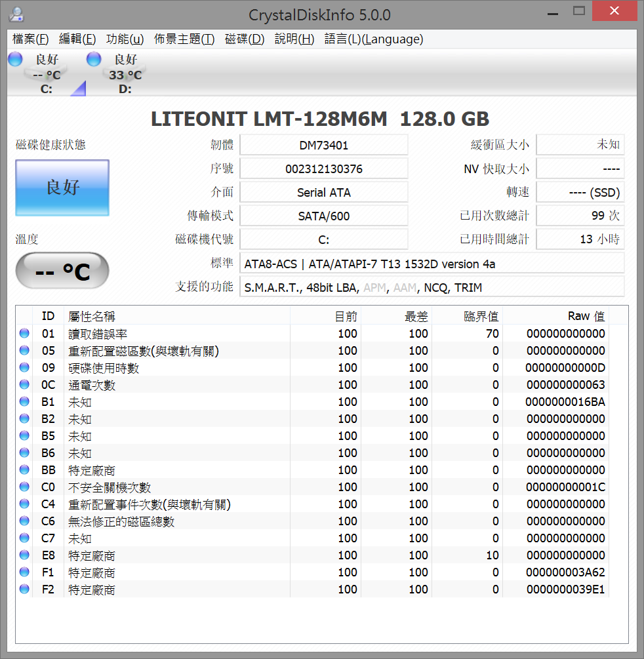Click status orb for attribute 09 硬碟使用時數
This screenshot has width=644, height=659.
(x=24, y=367)
